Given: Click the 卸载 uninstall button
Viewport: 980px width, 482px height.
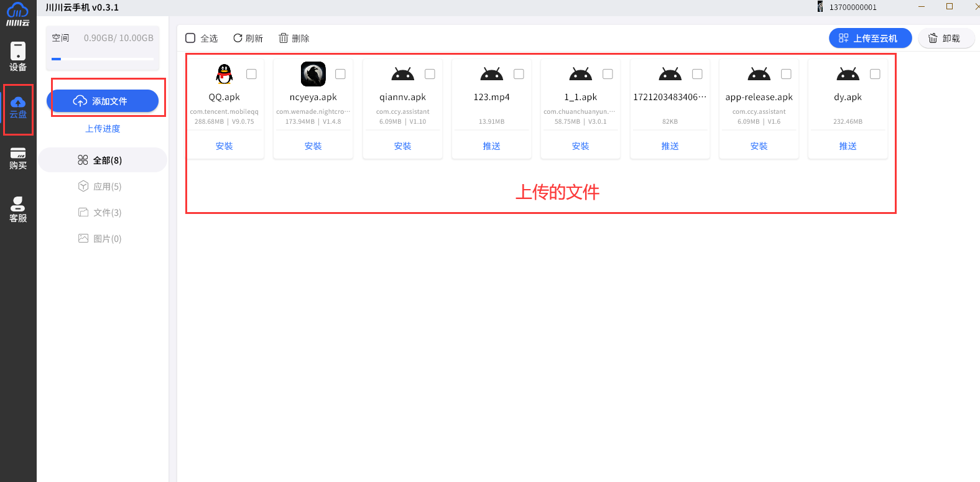Looking at the screenshot, I should point(946,38).
